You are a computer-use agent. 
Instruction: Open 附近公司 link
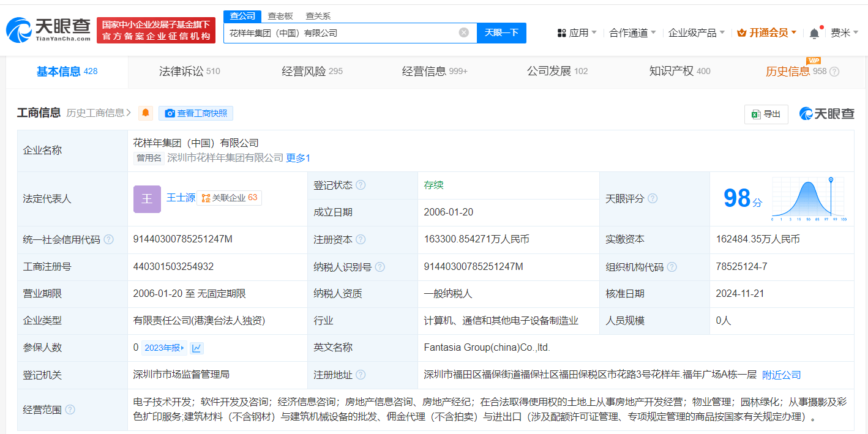click(782, 375)
